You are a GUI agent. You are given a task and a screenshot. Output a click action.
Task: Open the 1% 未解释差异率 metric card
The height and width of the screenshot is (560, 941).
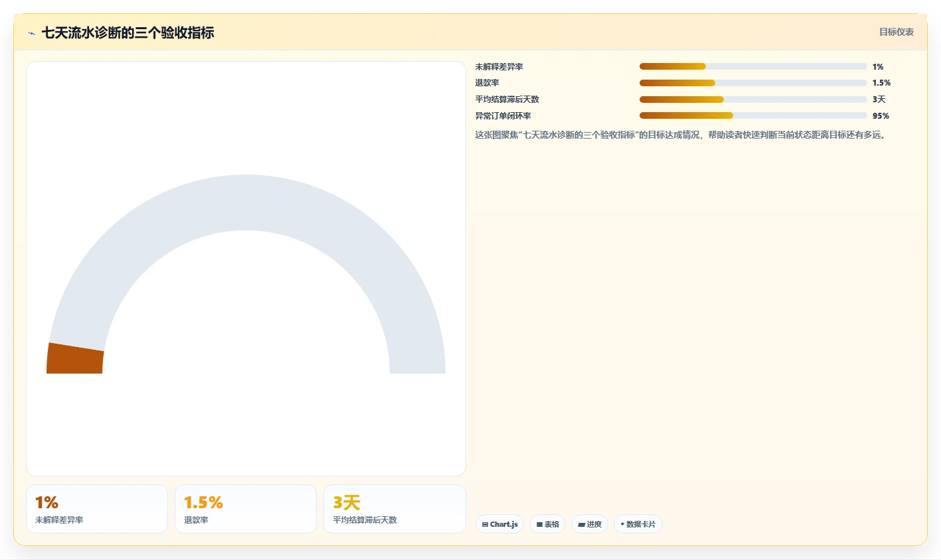(97, 509)
